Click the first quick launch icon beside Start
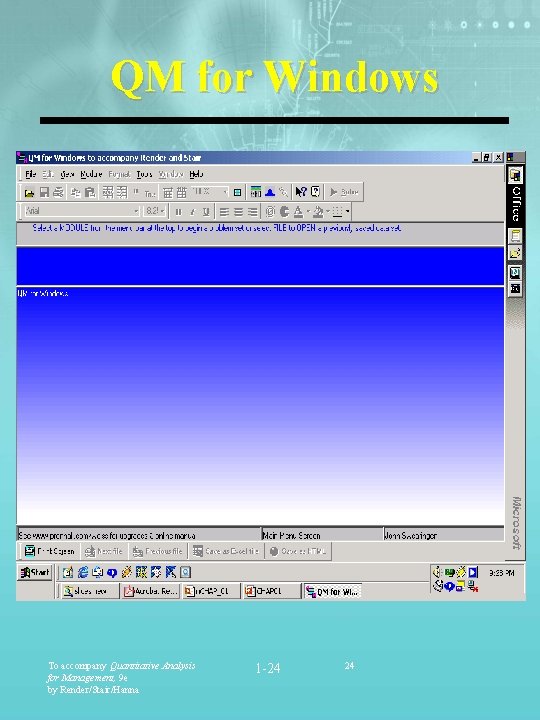The height and width of the screenshot is (720, 540). click(68, 572)
